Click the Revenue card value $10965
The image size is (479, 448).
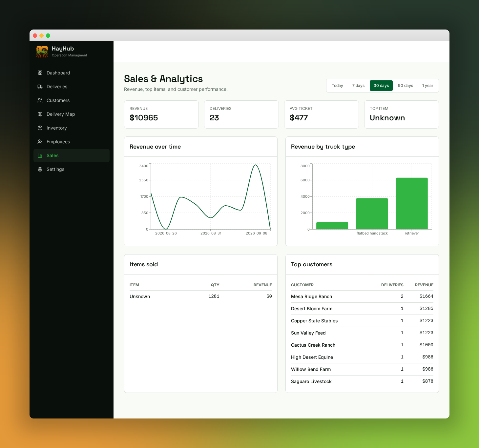pos(144,118)
